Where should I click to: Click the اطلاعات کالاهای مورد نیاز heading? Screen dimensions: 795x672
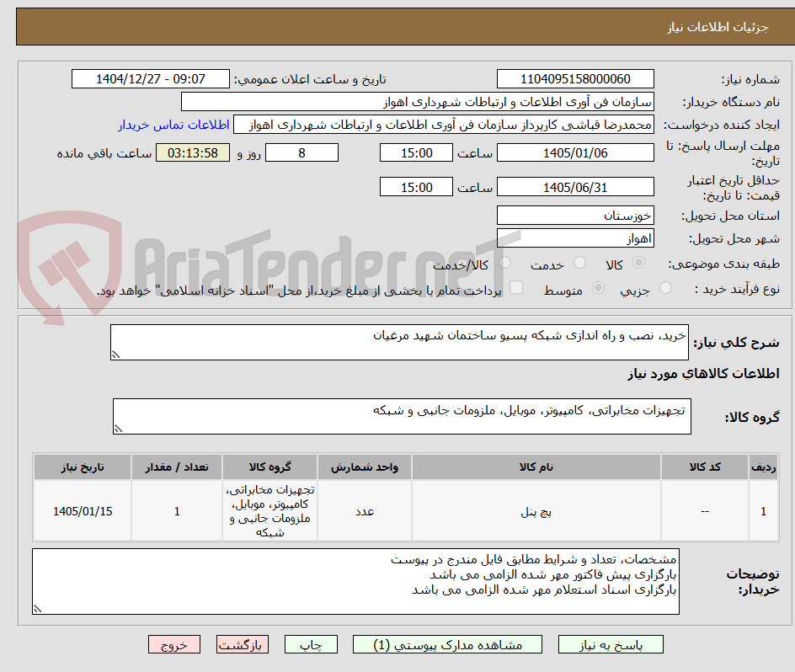[703, 374]
